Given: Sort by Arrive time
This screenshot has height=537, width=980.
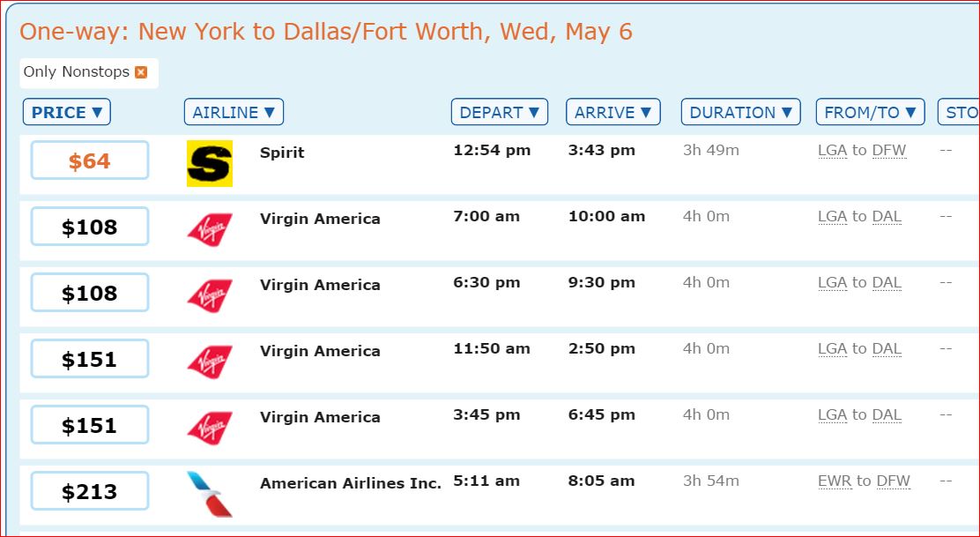Looking at the screenshot, I should (x=613, y=112).
